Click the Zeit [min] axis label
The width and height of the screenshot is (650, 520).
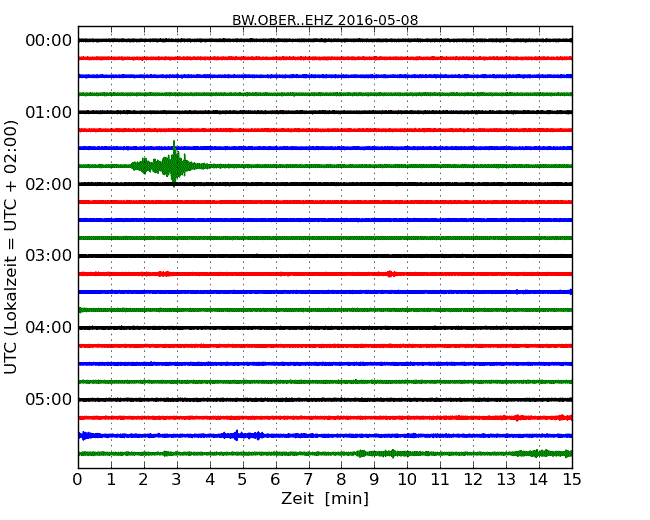coord(325,498)
